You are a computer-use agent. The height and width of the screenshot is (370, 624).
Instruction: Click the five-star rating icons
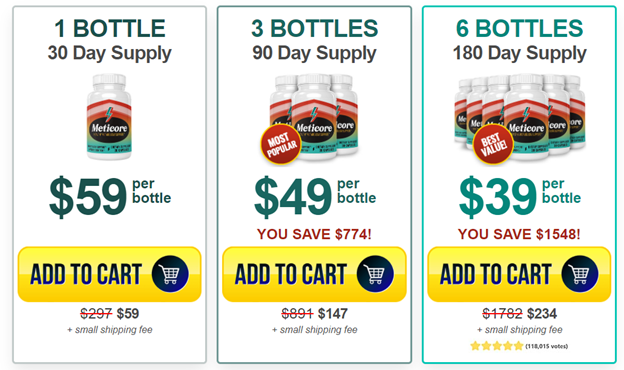pyautogui.click(x=497, y=346)
